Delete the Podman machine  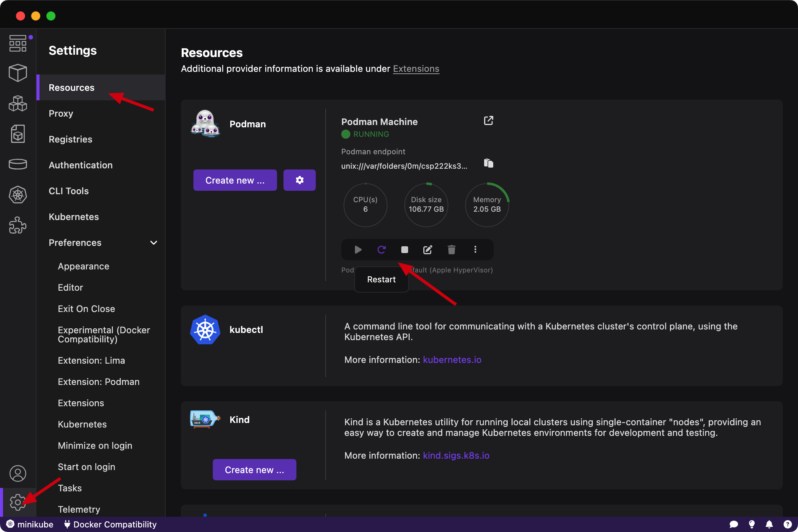[x=451, y=250]
